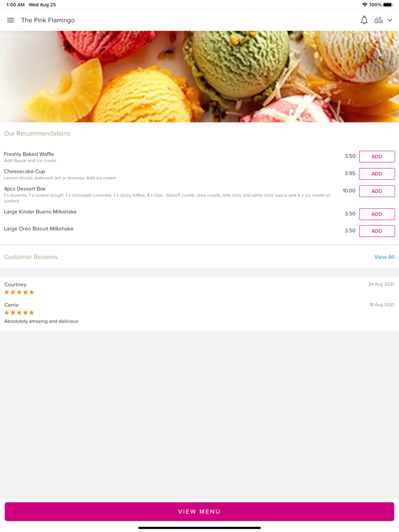Image resolution: width=399 pixels, height=532 pixels.
Task: Tap the Wi-Fi status icon
Action: tap(365, 5)
